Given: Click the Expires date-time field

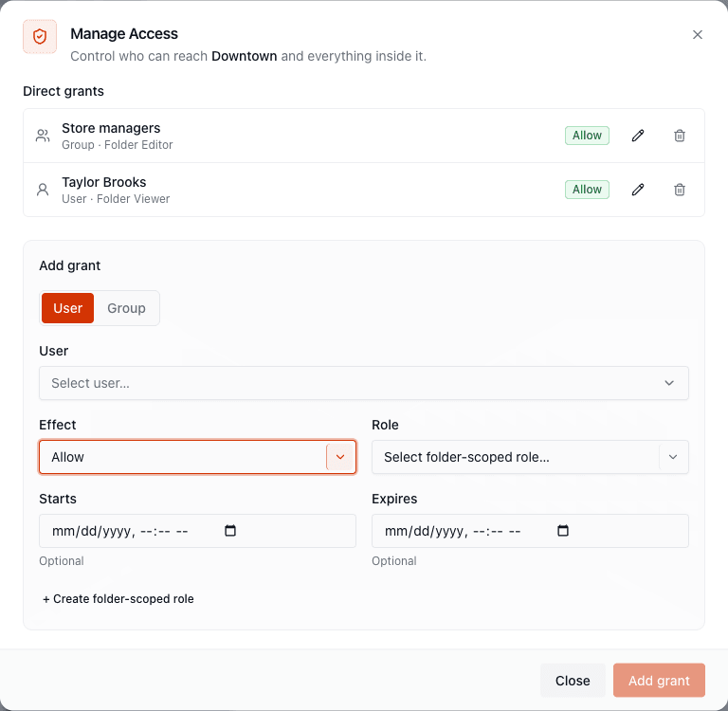Looking at the screenshot, I should 530,531.
